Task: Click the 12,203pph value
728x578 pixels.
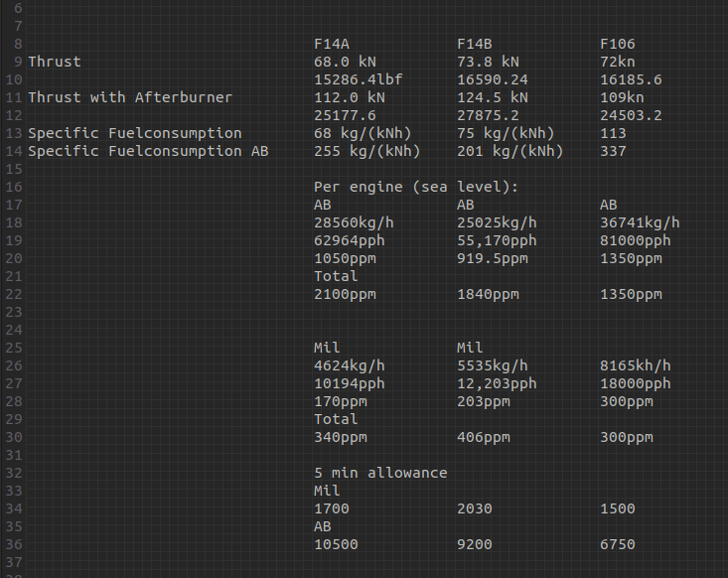Action: [497, 383]
